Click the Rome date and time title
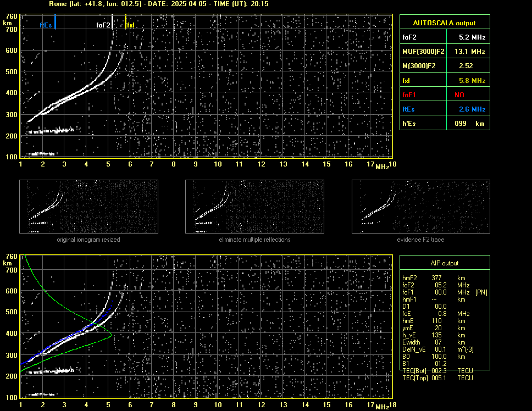 tap(159, 4)
